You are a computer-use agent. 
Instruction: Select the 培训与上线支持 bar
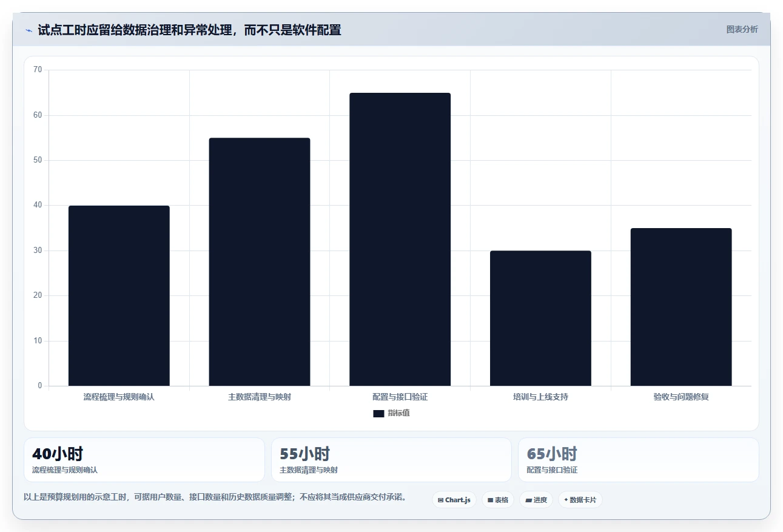(540, 318)
